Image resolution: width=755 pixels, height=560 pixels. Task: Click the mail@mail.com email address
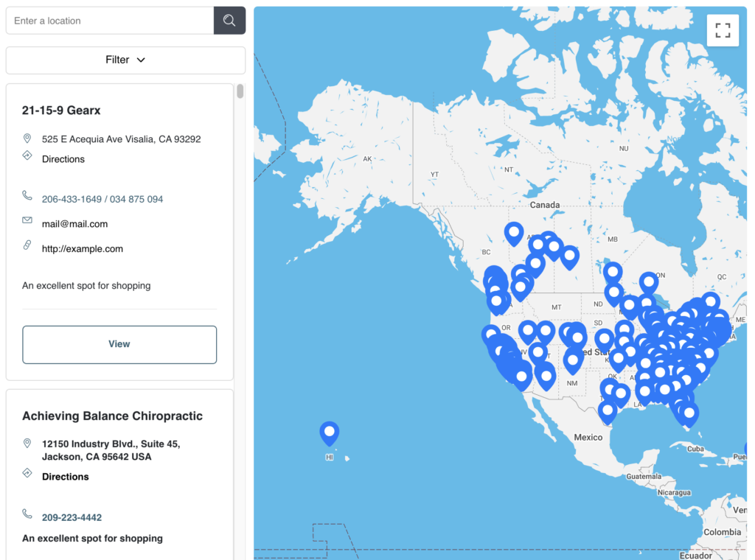74,223
